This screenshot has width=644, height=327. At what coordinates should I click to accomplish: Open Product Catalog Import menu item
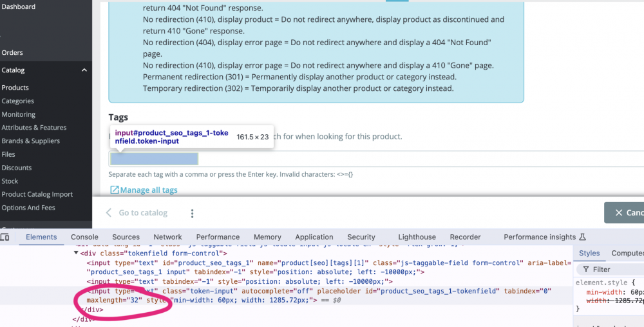[37, 194]
